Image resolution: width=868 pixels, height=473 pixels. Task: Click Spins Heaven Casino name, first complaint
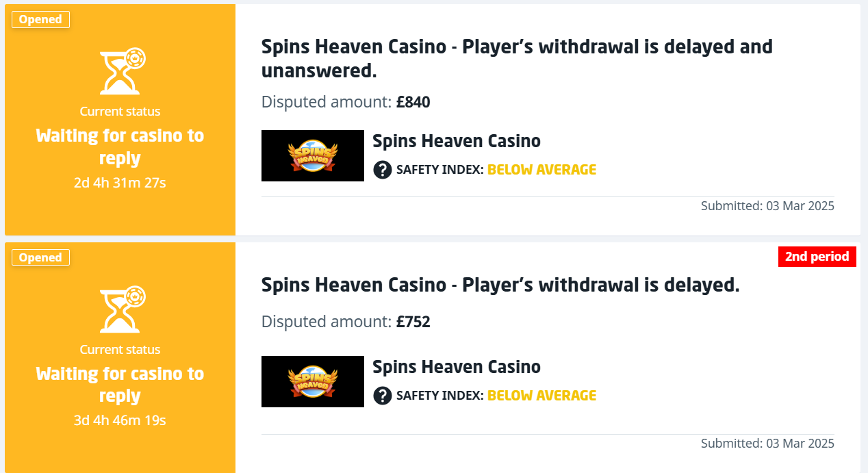457,142
